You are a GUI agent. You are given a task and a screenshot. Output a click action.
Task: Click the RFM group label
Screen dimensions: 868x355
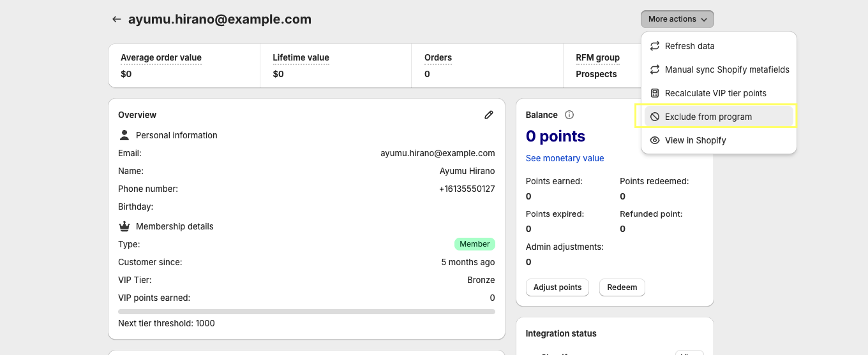(597, 57)
